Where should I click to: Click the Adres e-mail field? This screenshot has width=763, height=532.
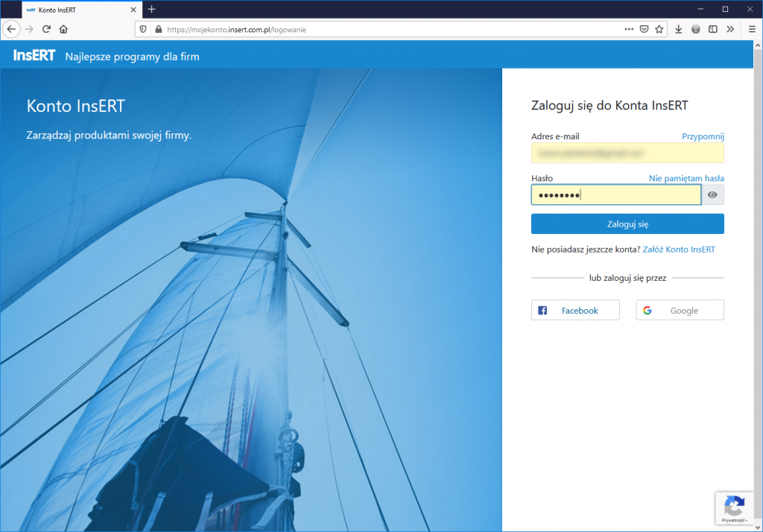point(627,153)
